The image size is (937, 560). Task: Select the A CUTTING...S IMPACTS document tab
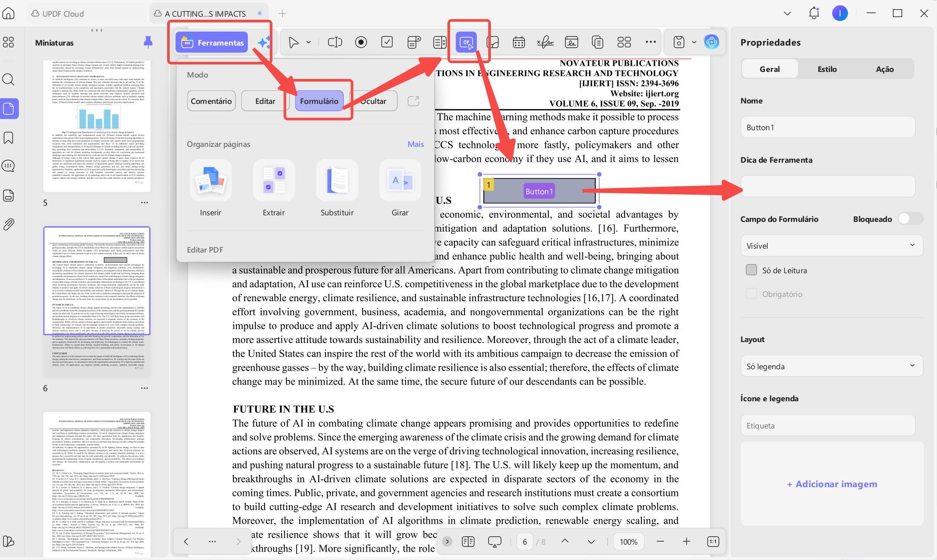pyautogui.click(x=208, y=14)
